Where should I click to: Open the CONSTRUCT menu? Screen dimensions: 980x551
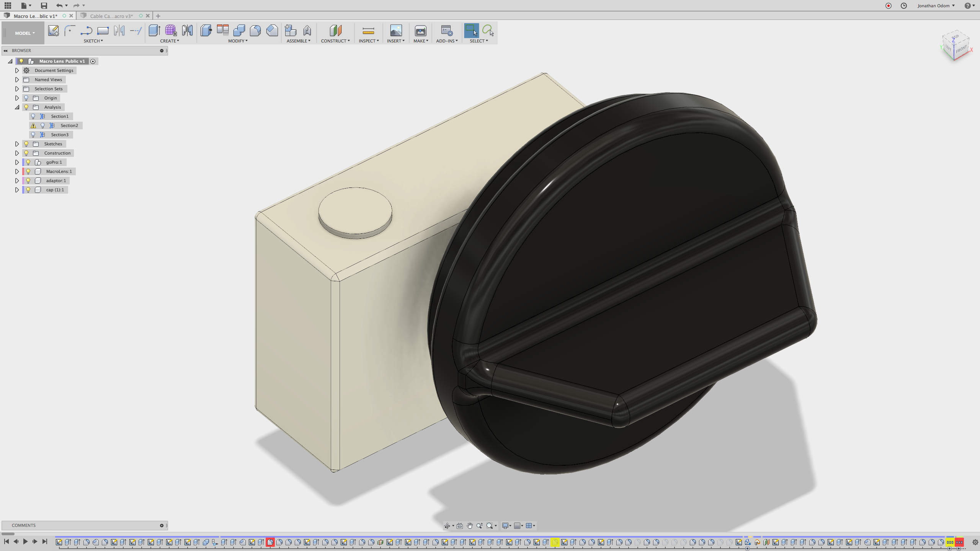point(335,41)
